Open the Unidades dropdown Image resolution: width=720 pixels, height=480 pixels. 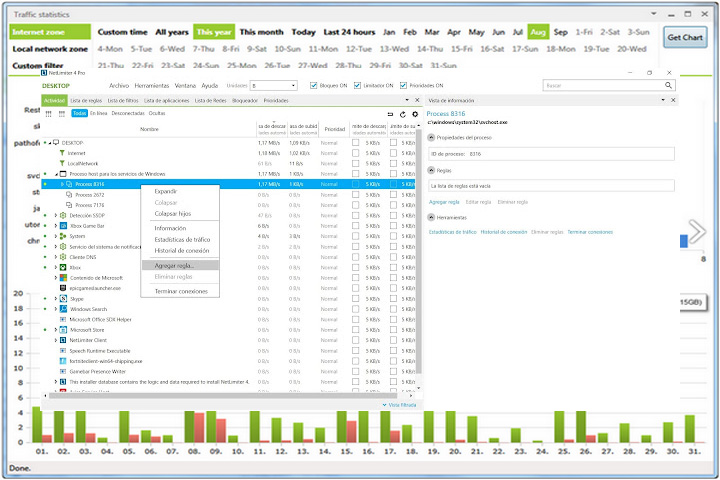coord(274,85)
